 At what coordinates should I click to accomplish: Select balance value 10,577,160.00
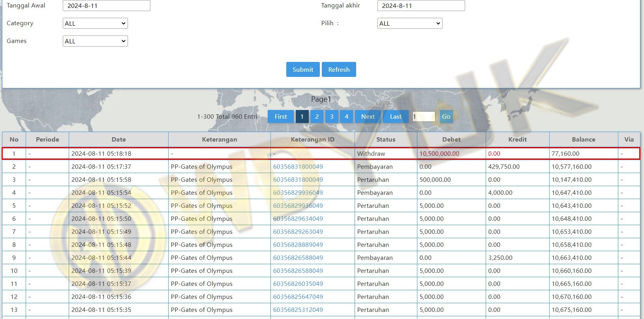tap(571, 166)
